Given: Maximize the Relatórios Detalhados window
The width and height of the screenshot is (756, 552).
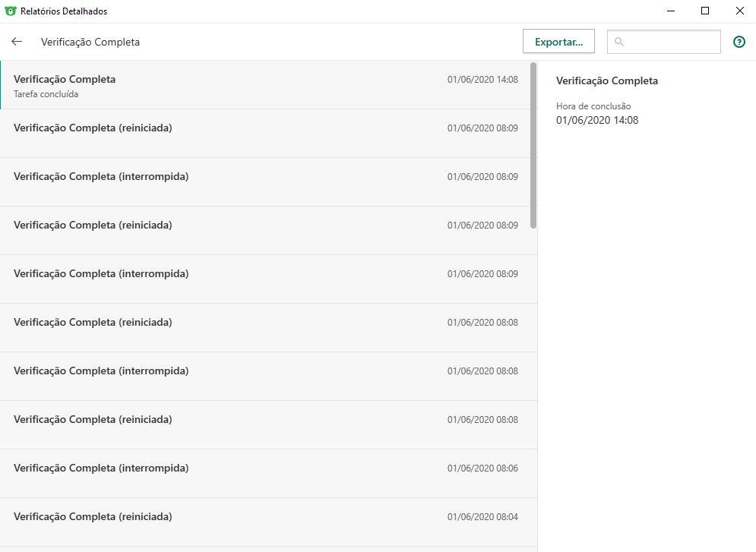Looking at the screenshot, I should pos(705,11).
